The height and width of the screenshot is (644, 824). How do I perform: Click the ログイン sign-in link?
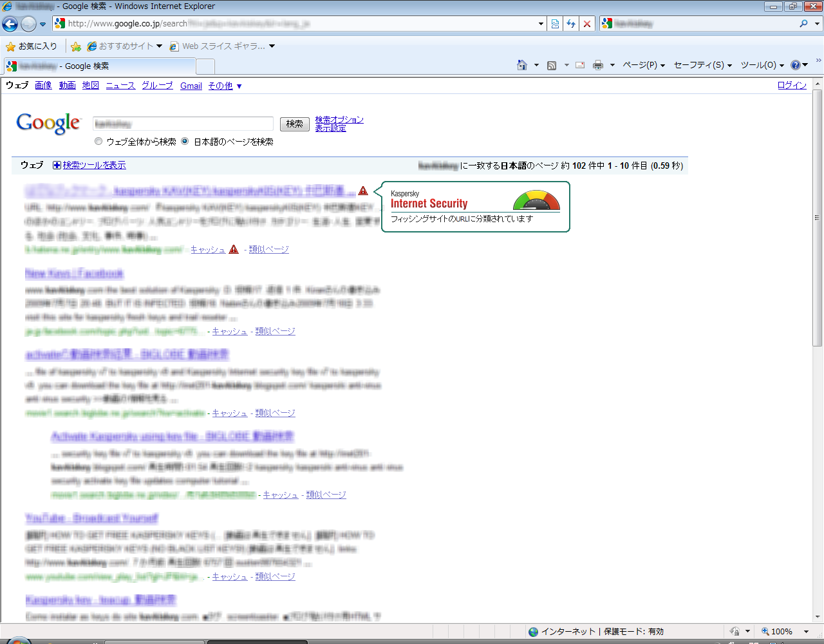pyautogui.click(x=792, y=85)
